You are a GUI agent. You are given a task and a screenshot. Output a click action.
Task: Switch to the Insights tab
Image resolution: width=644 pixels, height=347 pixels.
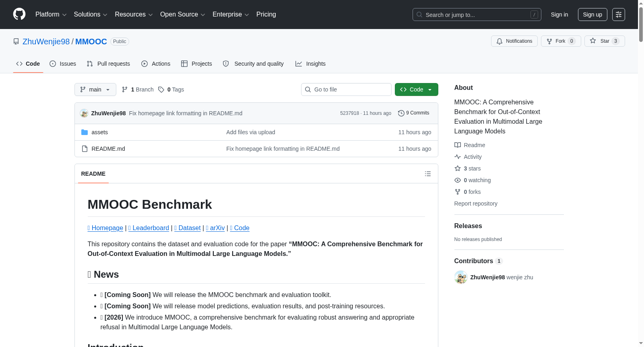click(x=310, y=64)
